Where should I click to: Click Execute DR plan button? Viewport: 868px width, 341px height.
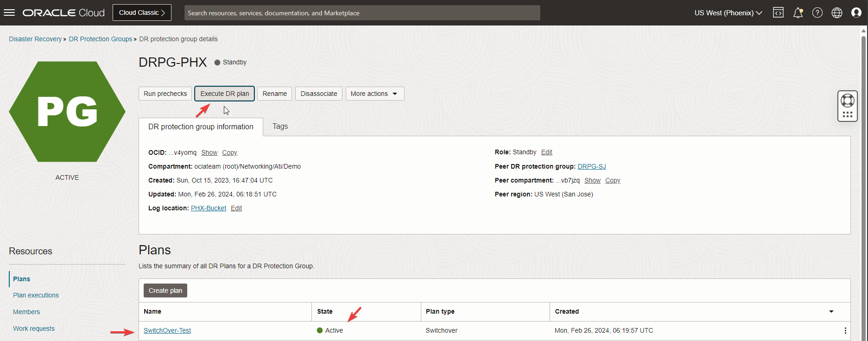point(224,94)
